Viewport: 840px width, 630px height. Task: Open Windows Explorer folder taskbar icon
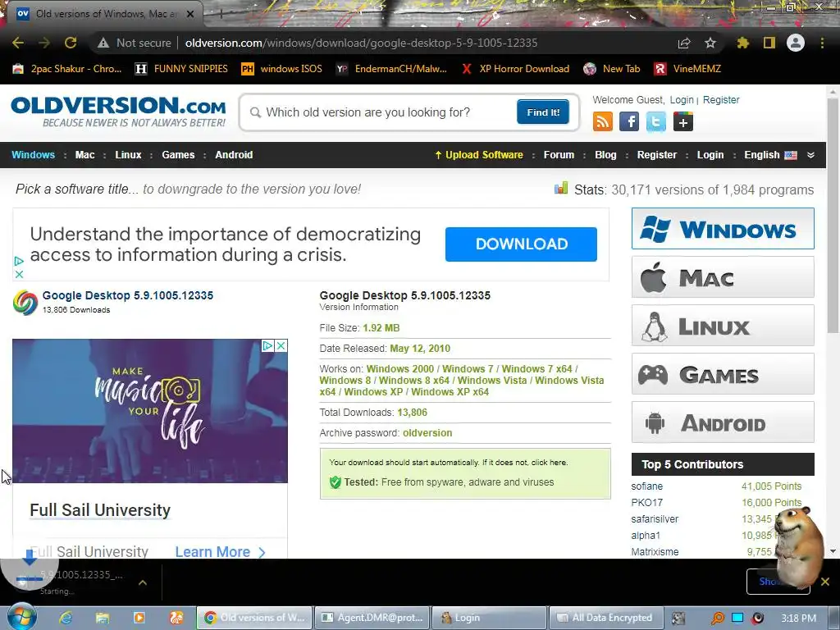(103, 618)
